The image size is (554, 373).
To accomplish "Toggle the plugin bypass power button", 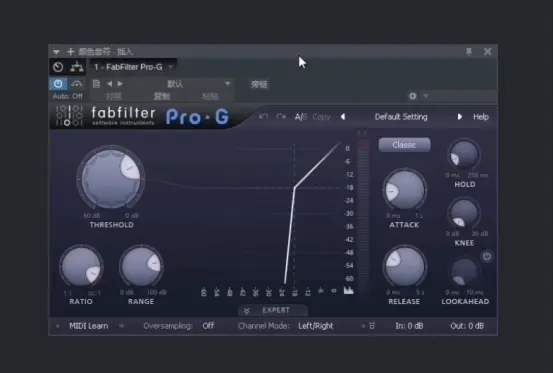I will click(58, 84).
